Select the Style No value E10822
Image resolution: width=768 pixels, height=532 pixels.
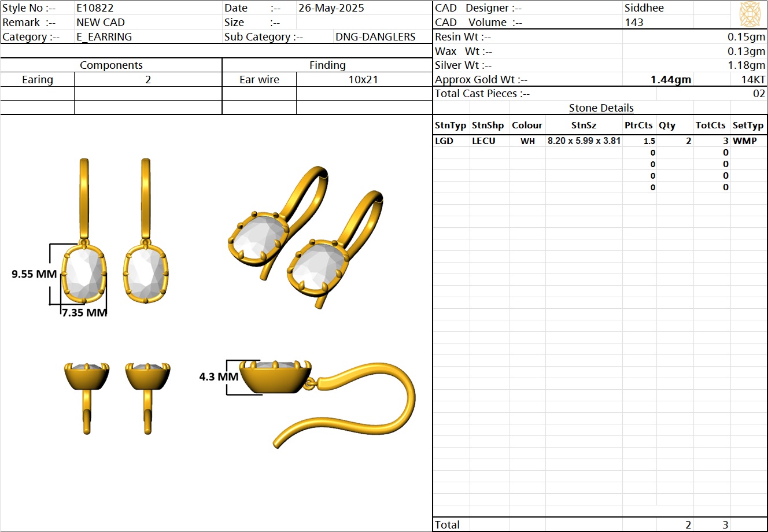click(x=95, y=8)
